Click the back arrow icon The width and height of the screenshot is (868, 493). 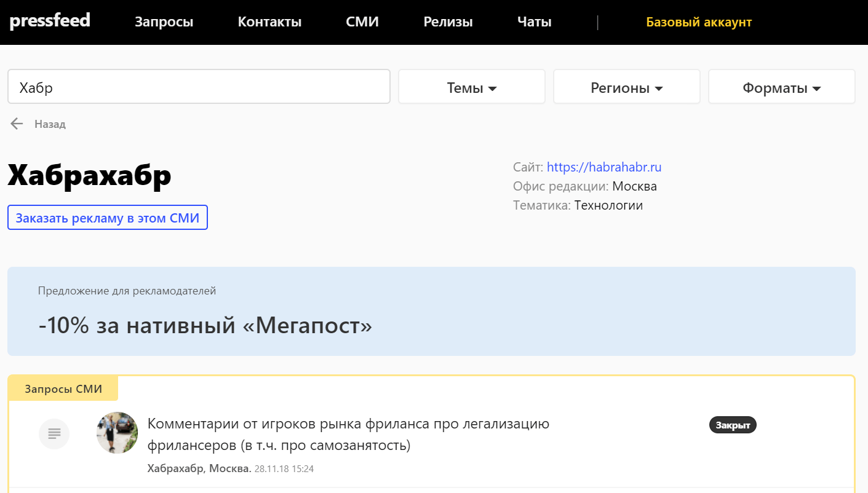(17, 124)
